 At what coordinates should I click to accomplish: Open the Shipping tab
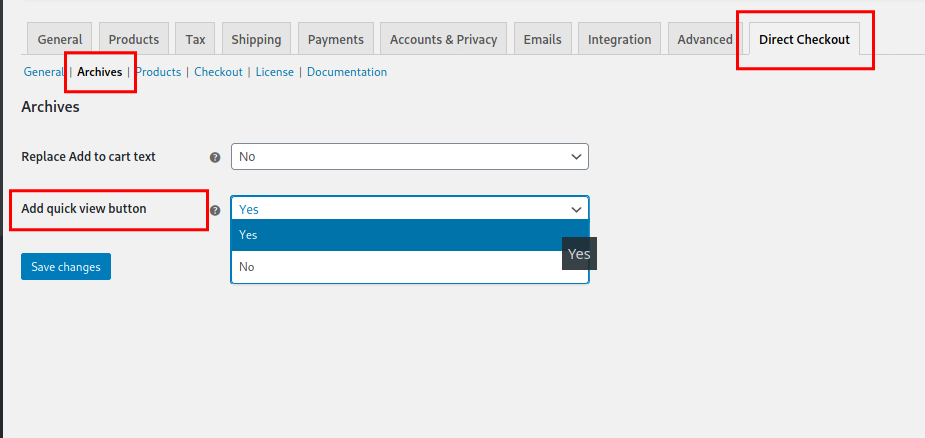256,39
